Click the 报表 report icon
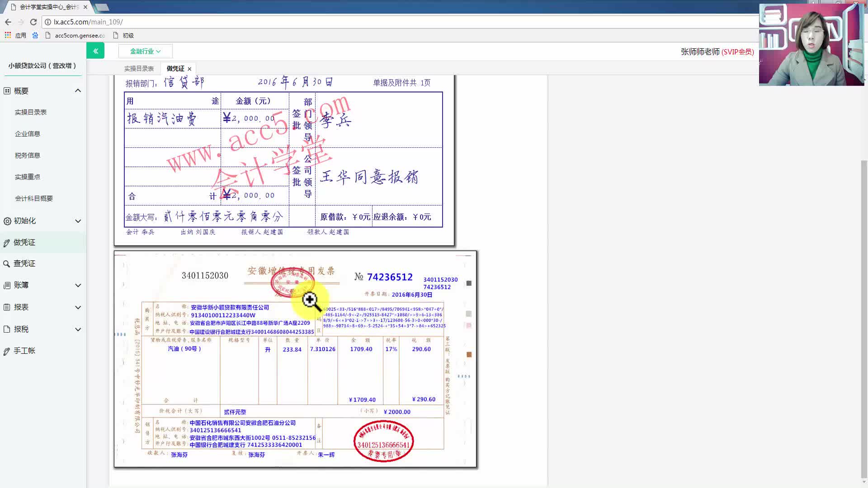This screenshot has height=488, width=868. (6, 307)
